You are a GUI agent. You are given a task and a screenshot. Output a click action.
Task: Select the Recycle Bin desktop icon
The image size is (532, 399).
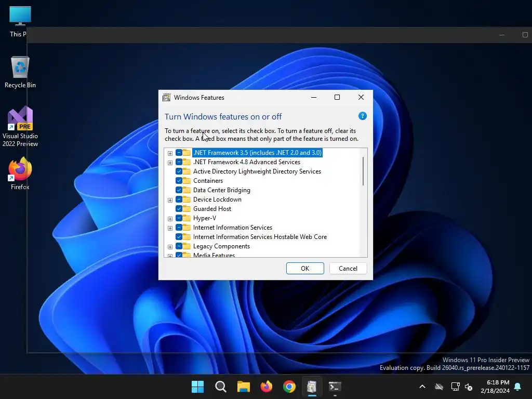pos(20,72)
